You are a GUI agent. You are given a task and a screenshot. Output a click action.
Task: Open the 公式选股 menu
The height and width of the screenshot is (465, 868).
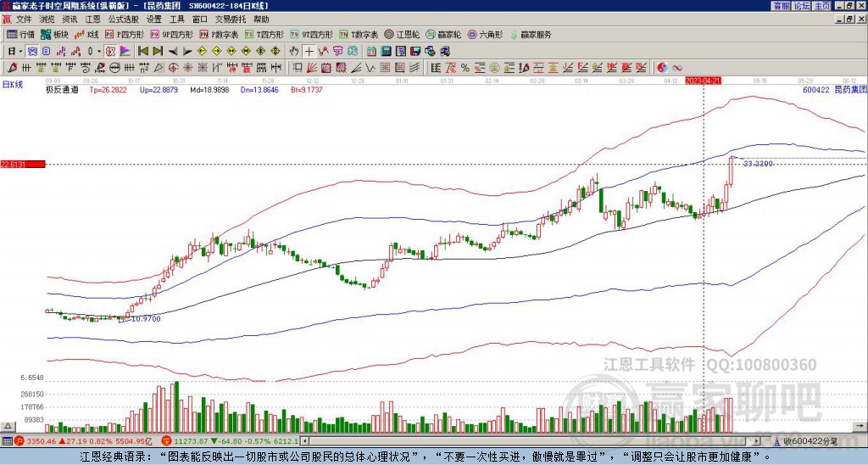point(123,20)
